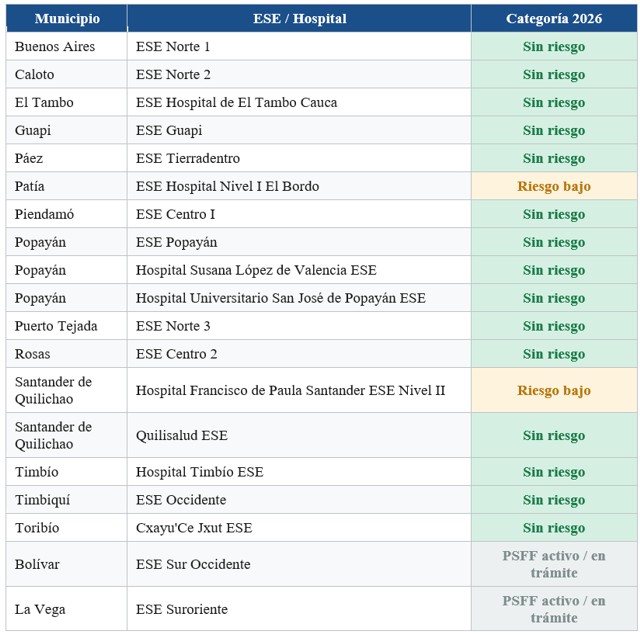
Task: Click PSFF activo status for Bolívar
Action: click(554, 564)
